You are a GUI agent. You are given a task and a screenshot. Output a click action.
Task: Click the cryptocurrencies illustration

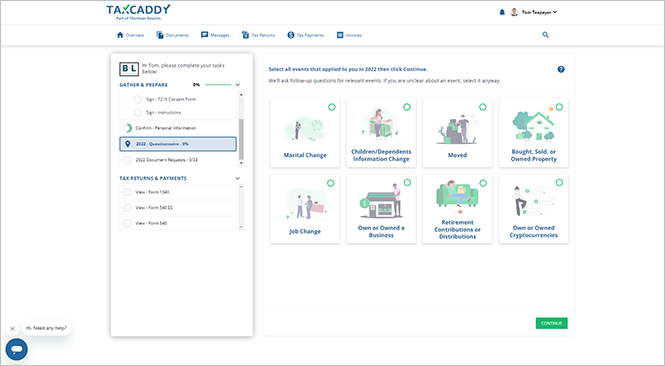534,201
